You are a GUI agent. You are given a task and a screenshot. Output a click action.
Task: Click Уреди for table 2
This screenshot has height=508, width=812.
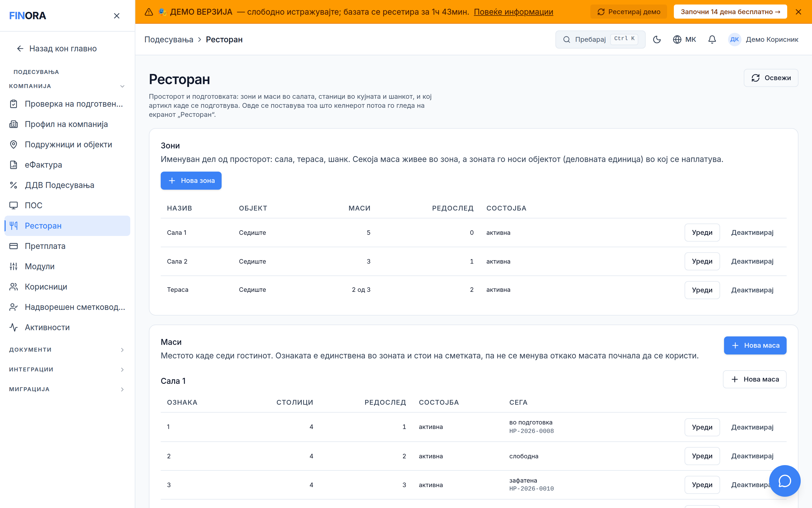[x=702, y=456]
